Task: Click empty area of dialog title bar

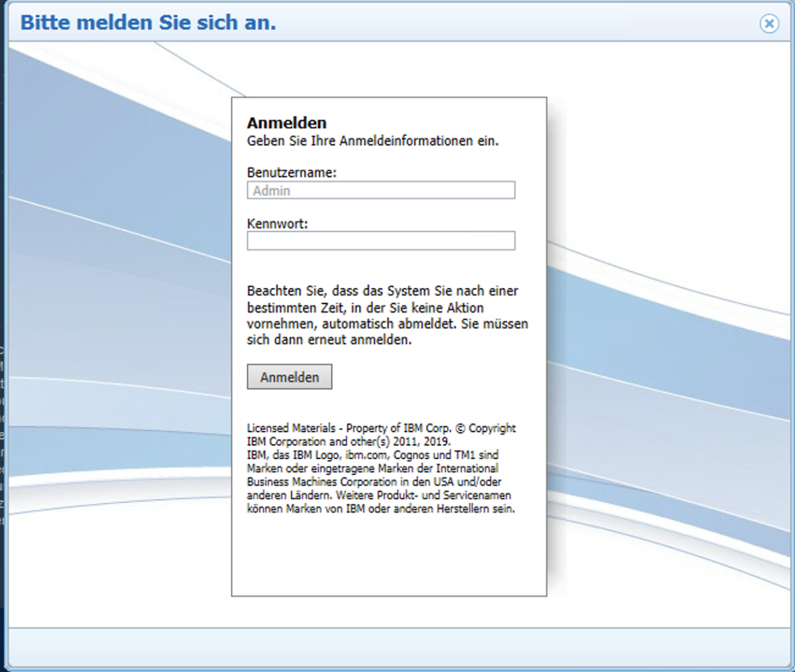Action: [x=510, y=23]
